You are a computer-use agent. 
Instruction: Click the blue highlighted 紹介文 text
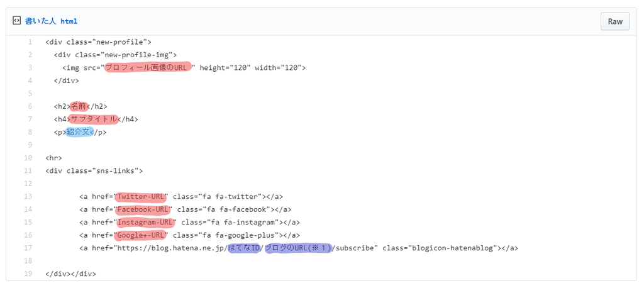[80, 132]
